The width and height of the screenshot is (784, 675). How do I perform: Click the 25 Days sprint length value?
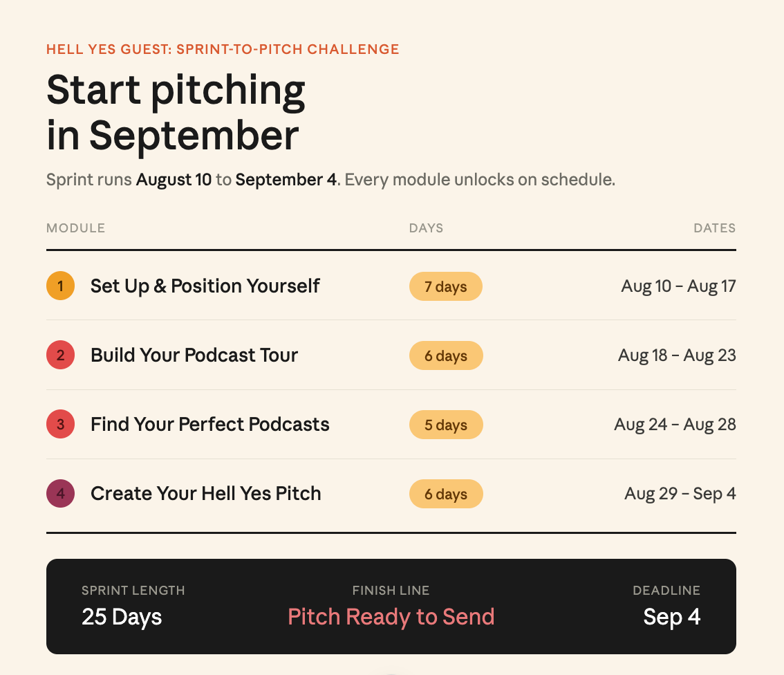point(122,616)
